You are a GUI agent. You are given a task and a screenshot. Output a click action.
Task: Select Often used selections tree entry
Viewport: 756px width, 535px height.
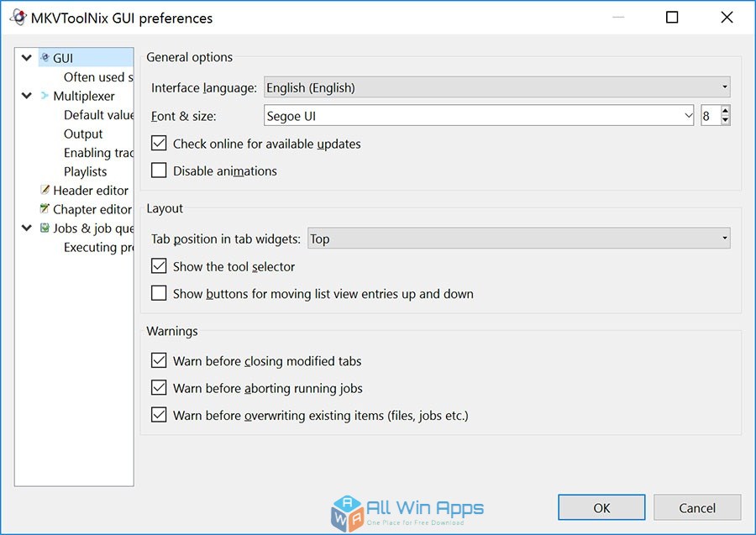(x=98, y=77)
